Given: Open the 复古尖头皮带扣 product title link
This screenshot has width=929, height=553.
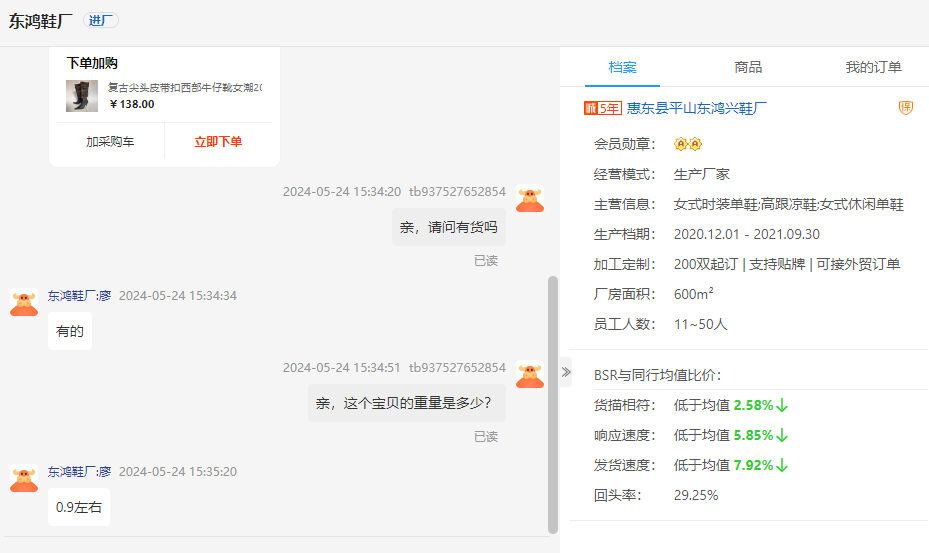Looking at the screenshot, I should [x=185, y=88].
